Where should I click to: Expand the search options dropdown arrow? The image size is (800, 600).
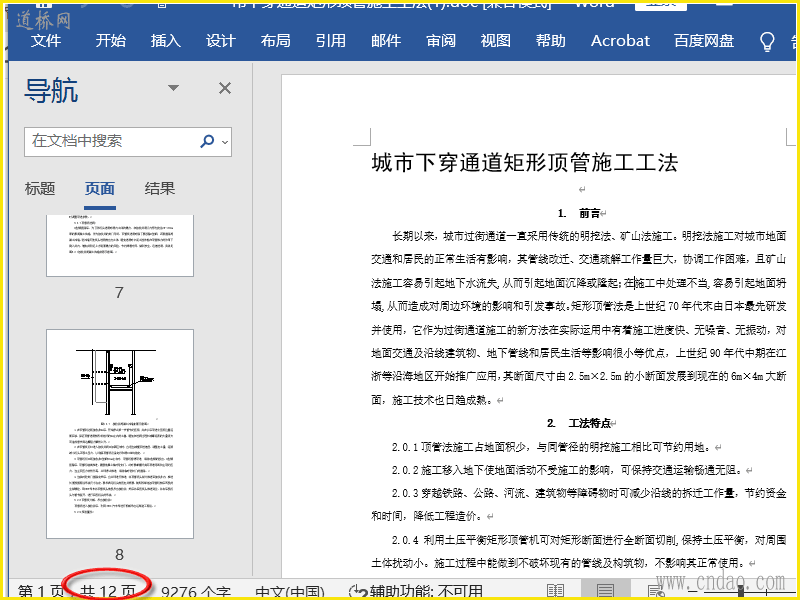(x=225, y=142)
